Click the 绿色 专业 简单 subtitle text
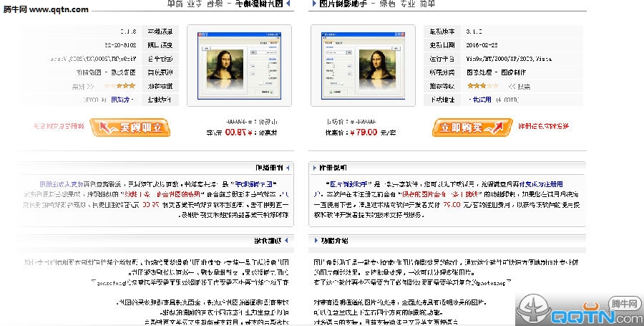 click(407, 4)
